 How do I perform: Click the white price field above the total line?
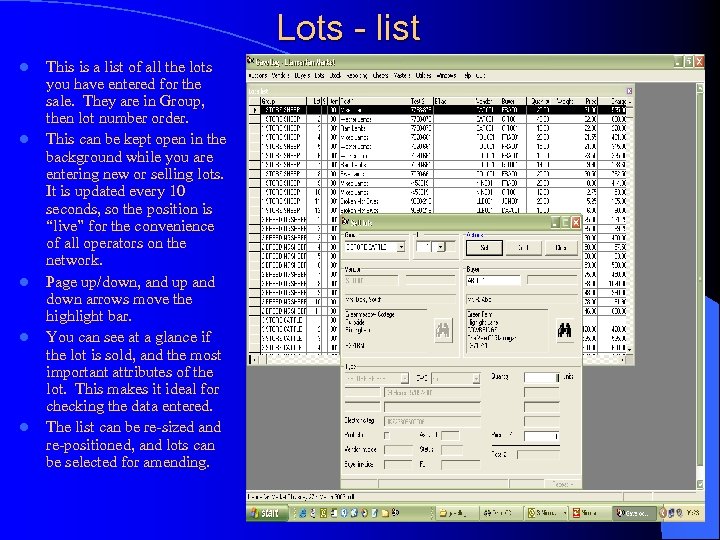click(541, 436)
